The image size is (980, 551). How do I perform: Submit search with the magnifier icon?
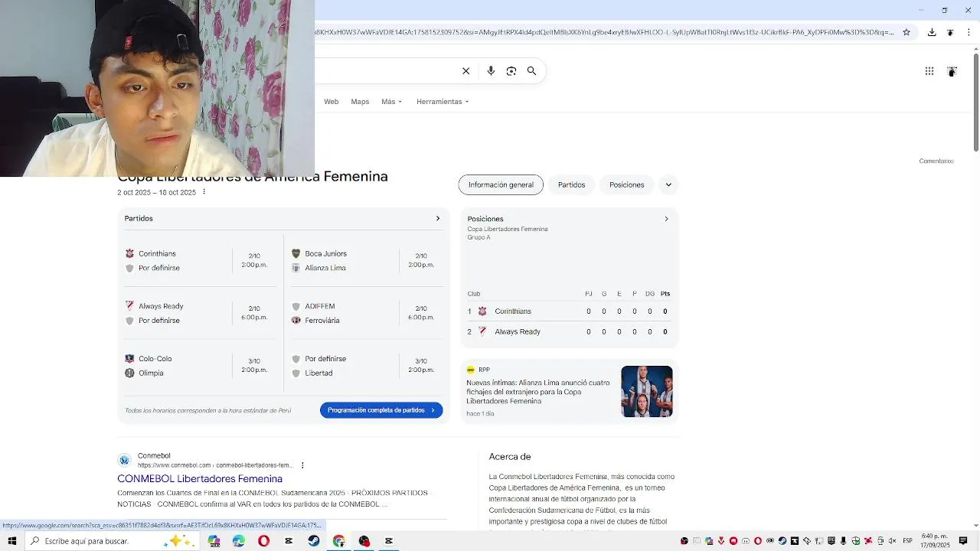click(x=531, y=71)
